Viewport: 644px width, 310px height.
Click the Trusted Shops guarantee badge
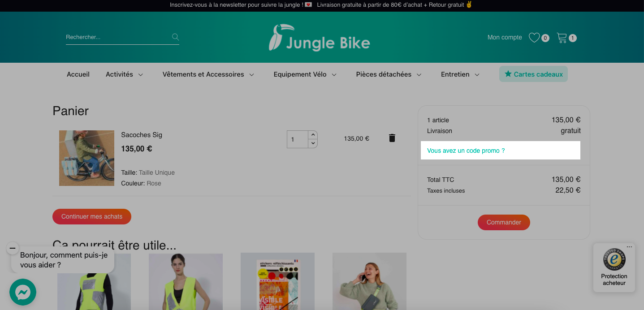tap(614, 267)
